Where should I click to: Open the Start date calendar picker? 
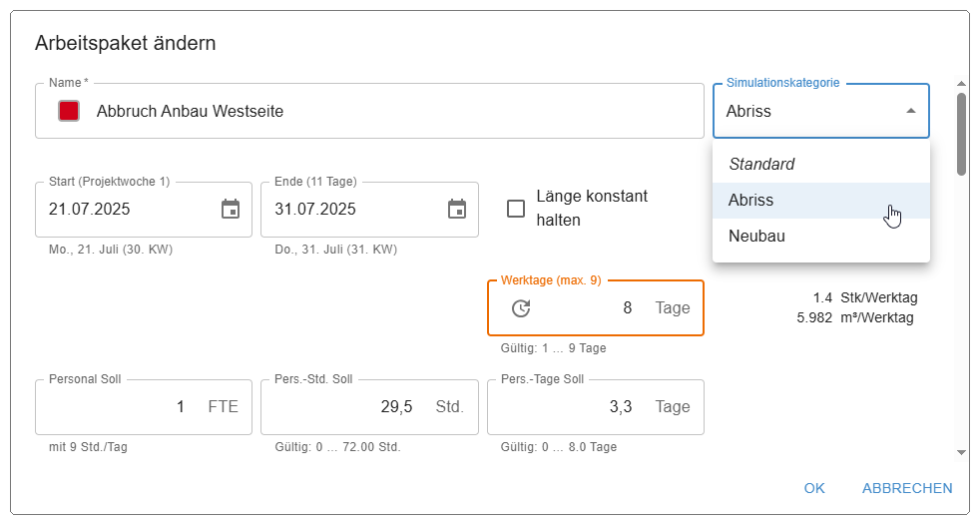pyautogui.click(x=231, y=210)
